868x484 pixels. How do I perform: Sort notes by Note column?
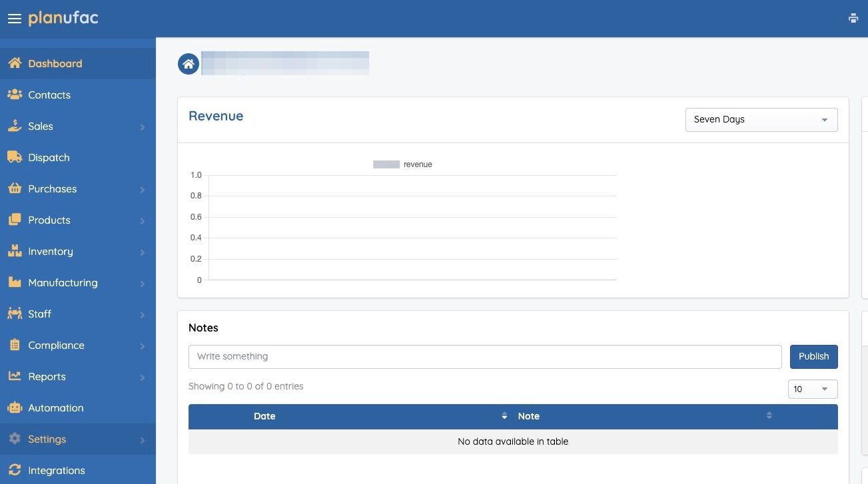pos(529,416)
